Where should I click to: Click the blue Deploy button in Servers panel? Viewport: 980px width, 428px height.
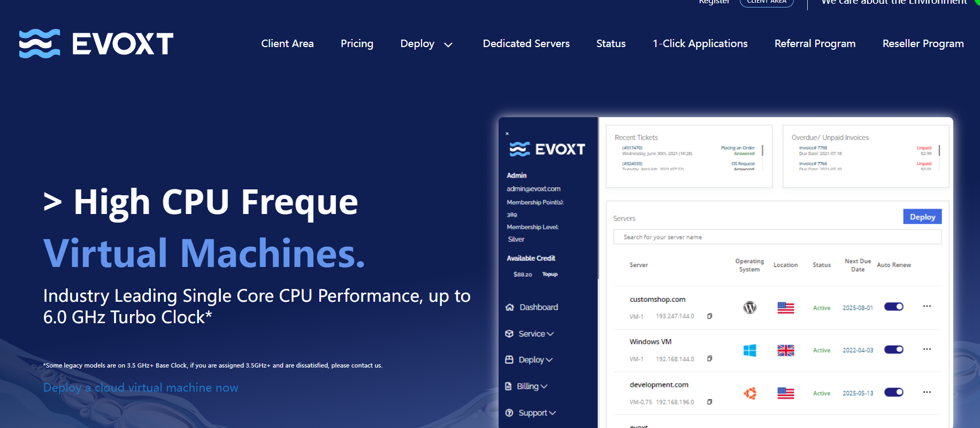pos(922,217)
